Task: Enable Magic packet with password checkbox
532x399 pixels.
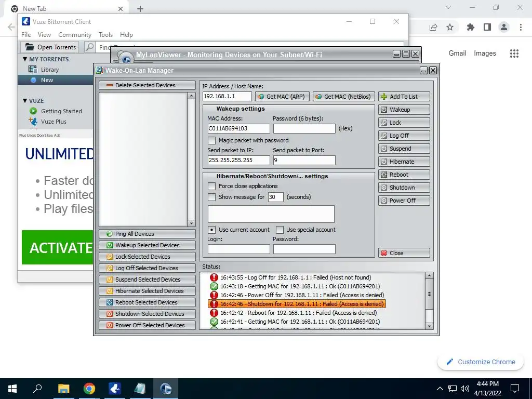Action: click(212, 140)
